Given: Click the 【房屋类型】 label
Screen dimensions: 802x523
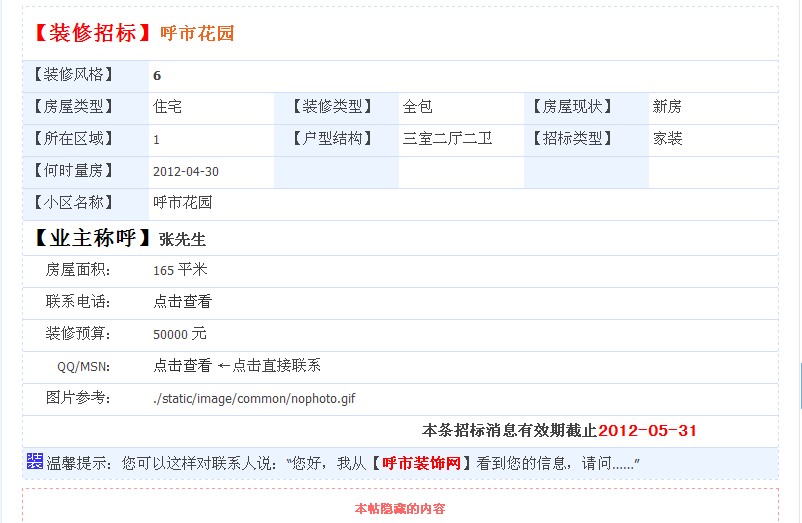Looking at the screenshot, I should click(73, 107).
